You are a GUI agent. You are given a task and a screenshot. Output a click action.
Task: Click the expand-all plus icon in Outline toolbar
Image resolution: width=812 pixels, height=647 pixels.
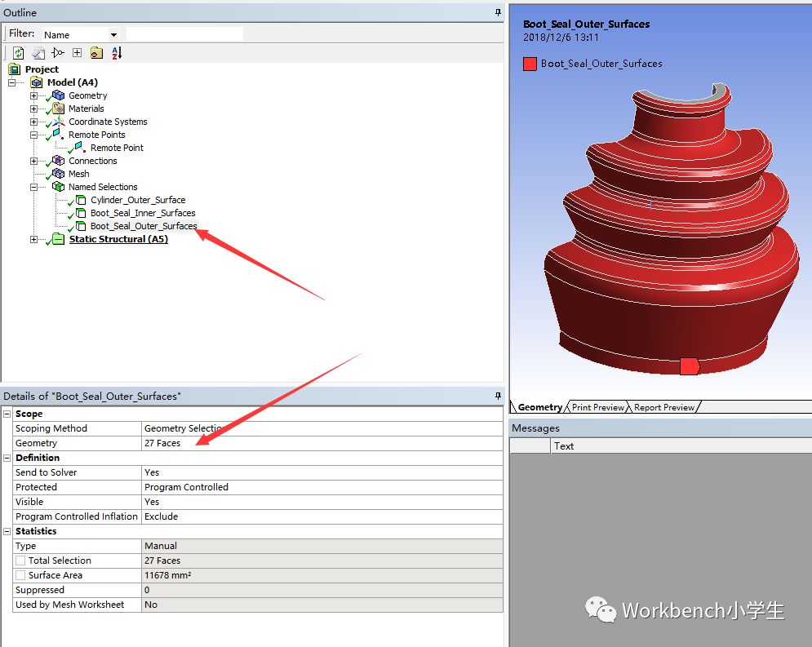(x=77, y=53)
